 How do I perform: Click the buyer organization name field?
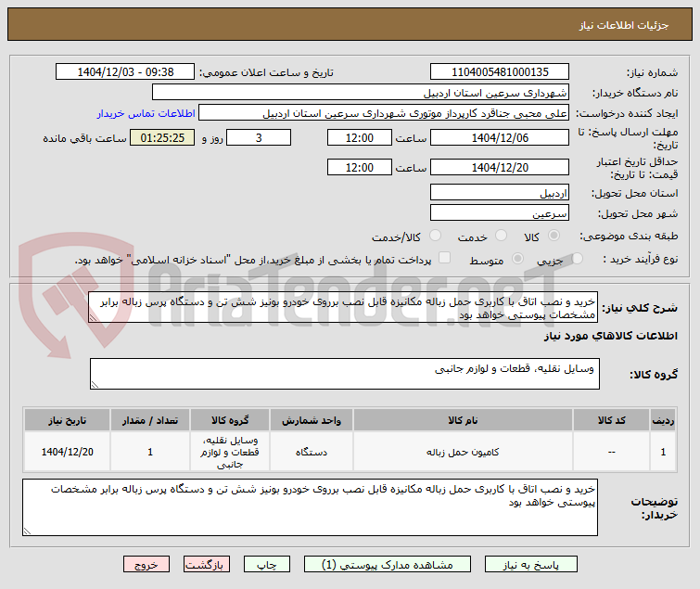pyautogui.click(x=361, y=93)
